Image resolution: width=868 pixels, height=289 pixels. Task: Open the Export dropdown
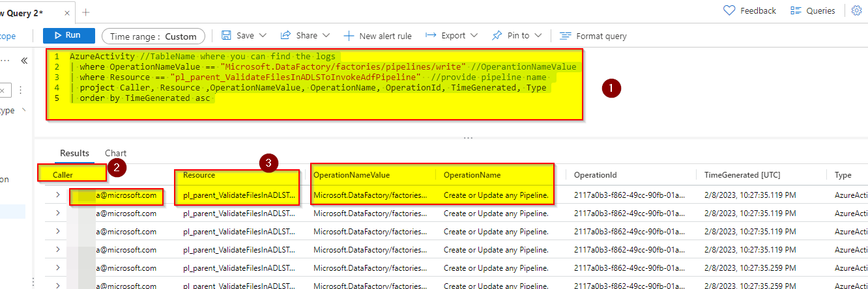(x=452, y=35)
